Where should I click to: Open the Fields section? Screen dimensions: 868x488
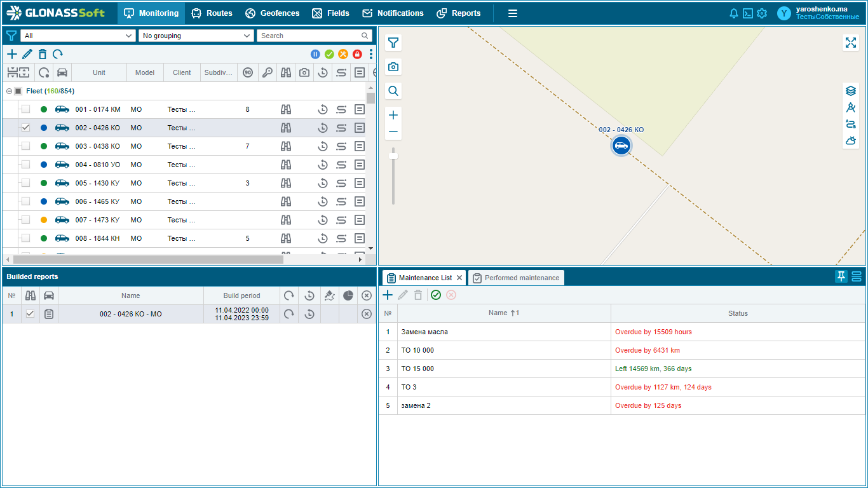coord(330,13)
